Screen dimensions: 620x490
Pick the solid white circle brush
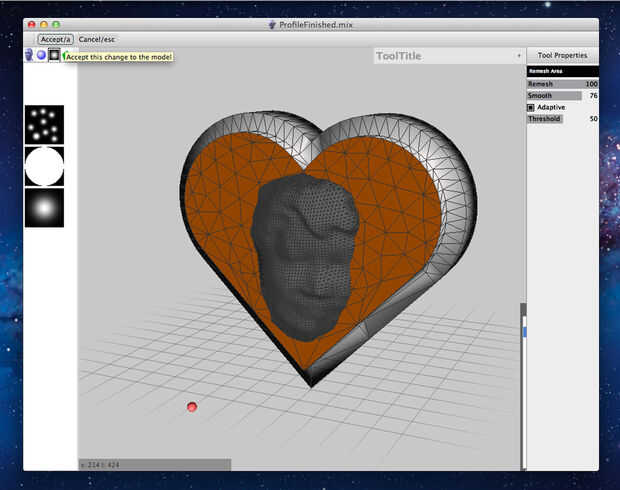44,166
